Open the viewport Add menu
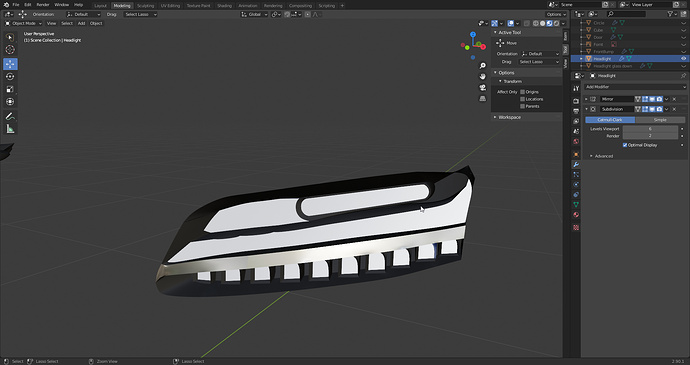 [81, 23]
